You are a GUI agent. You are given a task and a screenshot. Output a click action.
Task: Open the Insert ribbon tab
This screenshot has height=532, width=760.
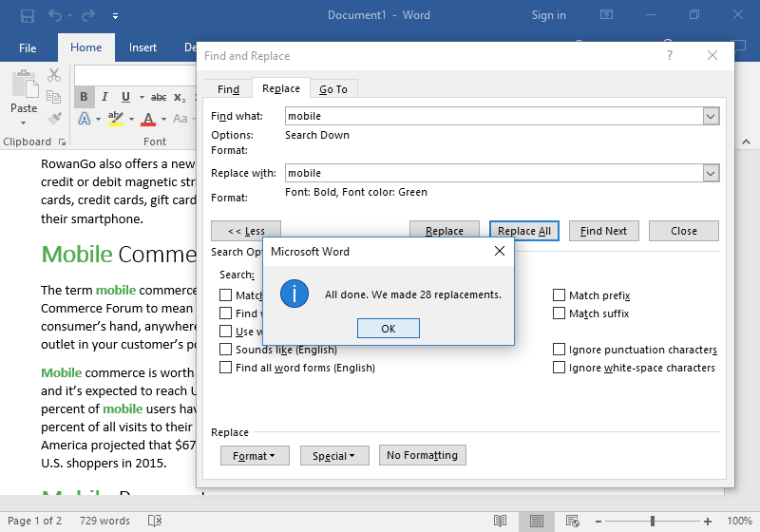pos(142,47)
